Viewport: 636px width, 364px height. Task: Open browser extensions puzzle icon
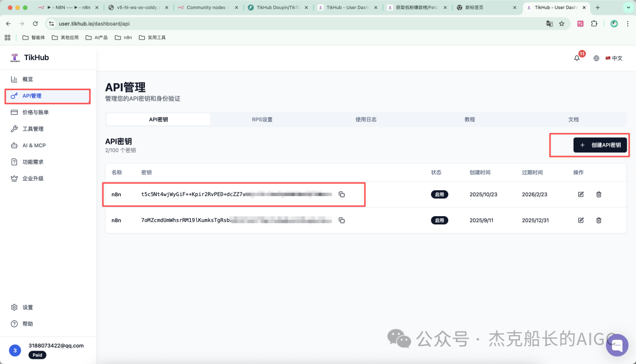click(x=594, y=24)
